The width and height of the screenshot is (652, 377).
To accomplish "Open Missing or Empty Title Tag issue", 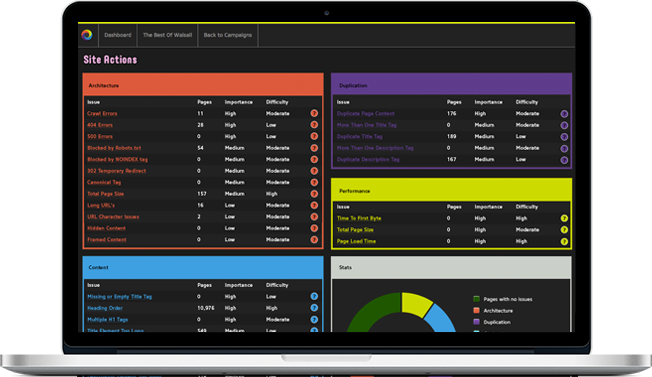I will coord(119,296).
